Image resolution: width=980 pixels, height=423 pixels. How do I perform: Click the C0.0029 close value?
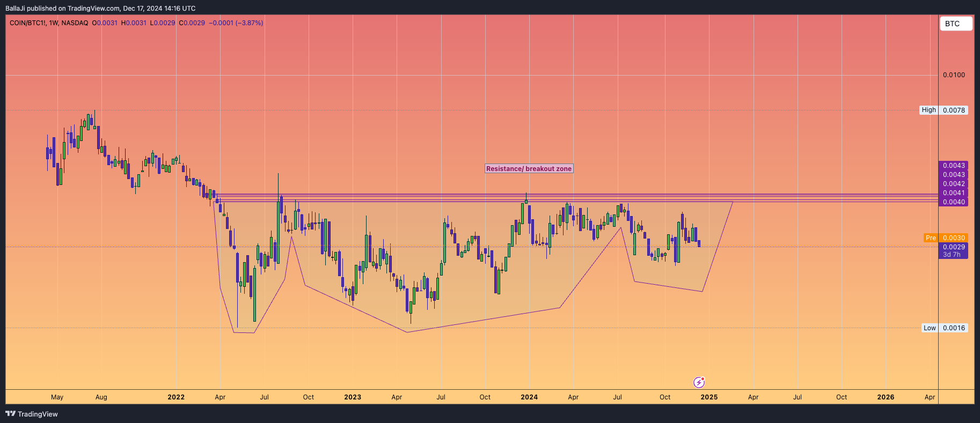[x=192, y=23]
